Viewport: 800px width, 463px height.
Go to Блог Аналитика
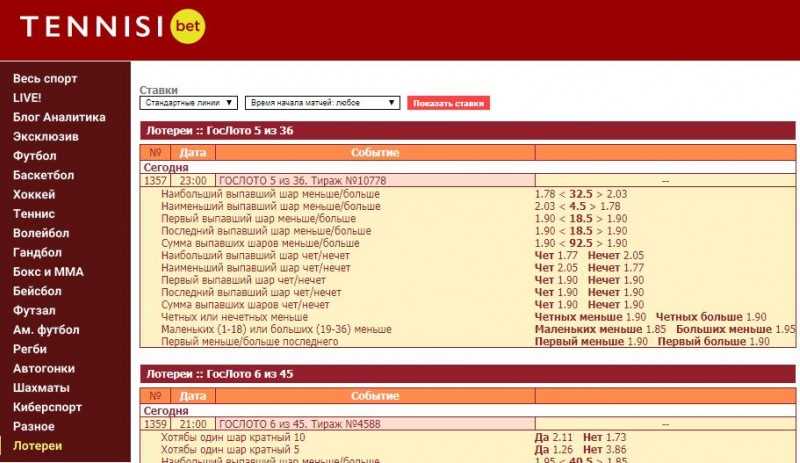pyautogui.click(x=59, y=117)
